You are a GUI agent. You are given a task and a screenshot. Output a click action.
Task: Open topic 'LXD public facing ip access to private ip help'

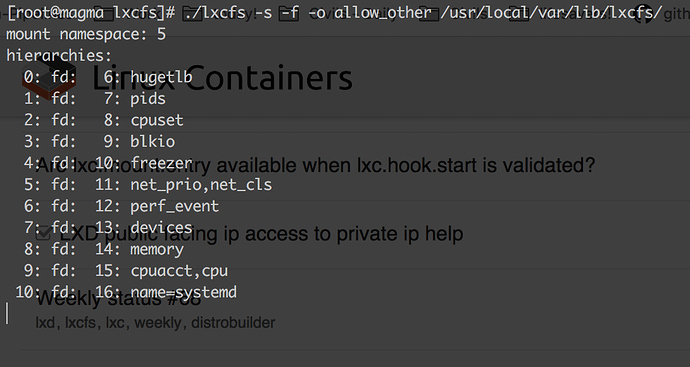(x=261, y=234)
